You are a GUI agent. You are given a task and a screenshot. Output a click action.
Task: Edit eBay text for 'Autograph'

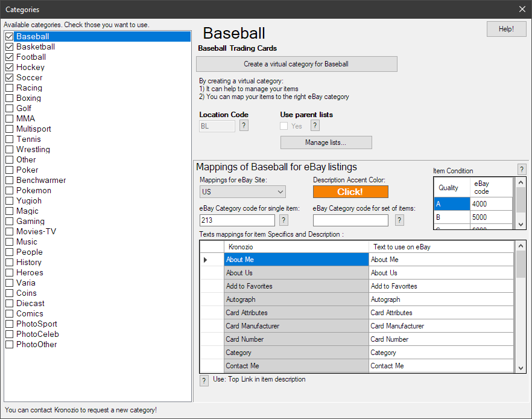[441, 299]
